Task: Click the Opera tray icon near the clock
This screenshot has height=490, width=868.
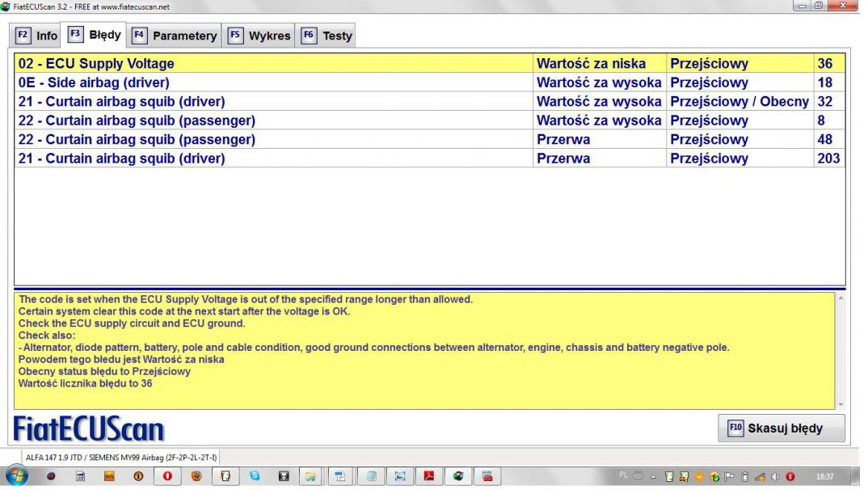Action: tap(790, 477)
